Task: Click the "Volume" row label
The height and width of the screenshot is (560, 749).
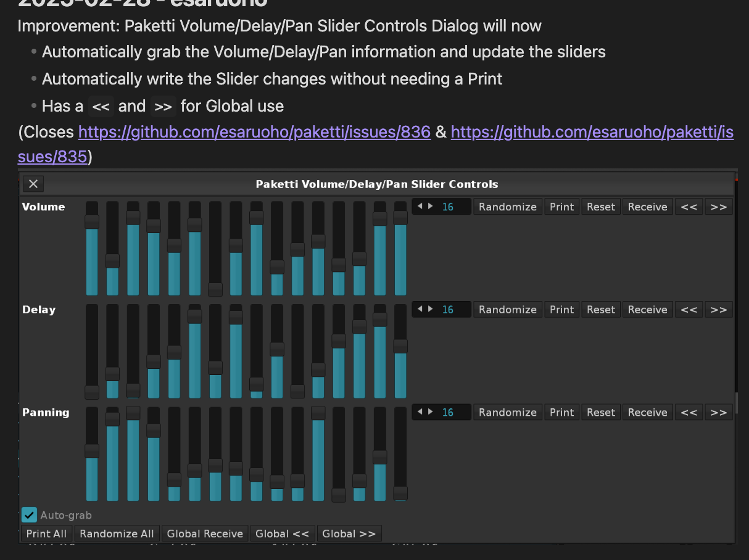Action: click(43, 207)
